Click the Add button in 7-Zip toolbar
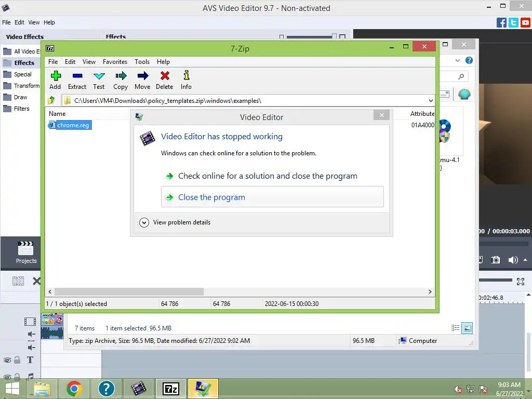 pyautogui.click(x=55, y=80)
